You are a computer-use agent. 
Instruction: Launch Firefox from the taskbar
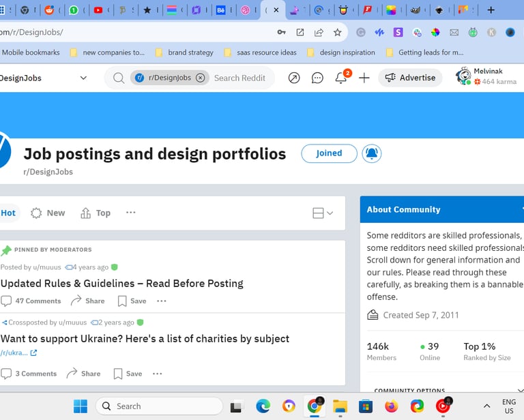pos(392,406)
